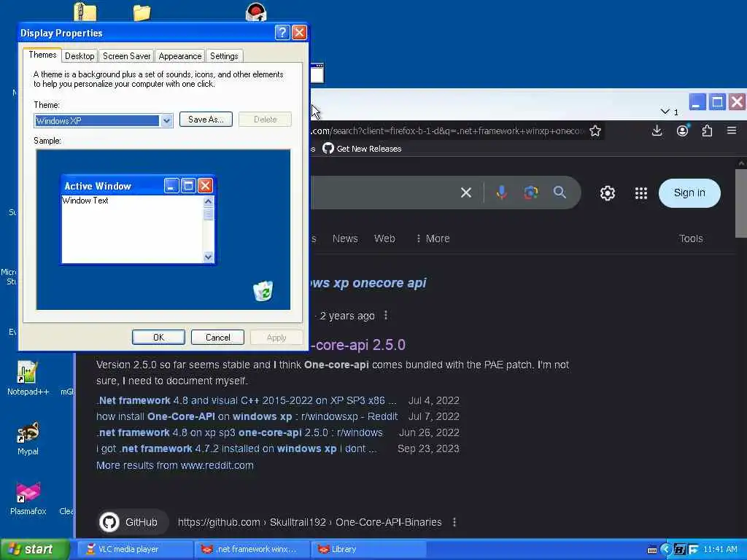Search by image with the camera lens icon
The image size is (747, 560).
coord(531,192)
